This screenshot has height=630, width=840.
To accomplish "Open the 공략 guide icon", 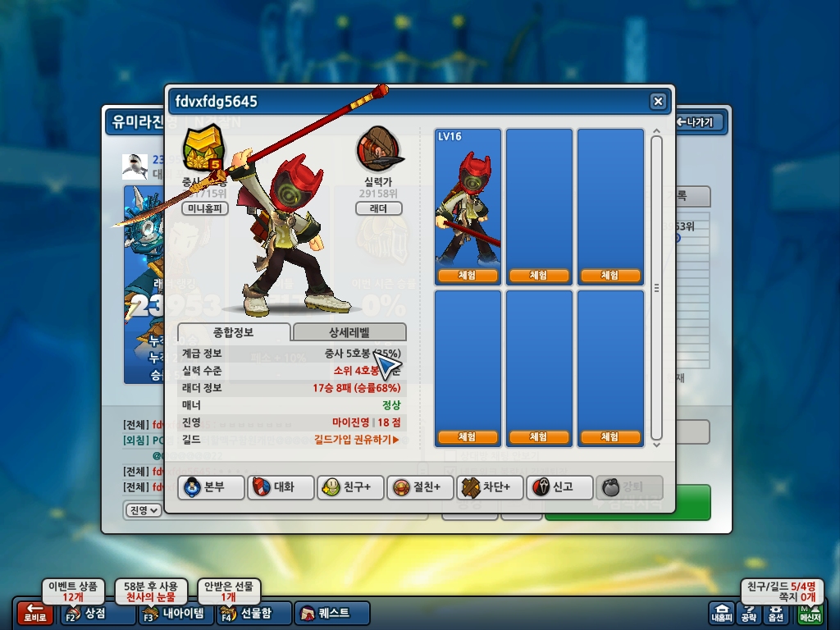I will (748, 613).
